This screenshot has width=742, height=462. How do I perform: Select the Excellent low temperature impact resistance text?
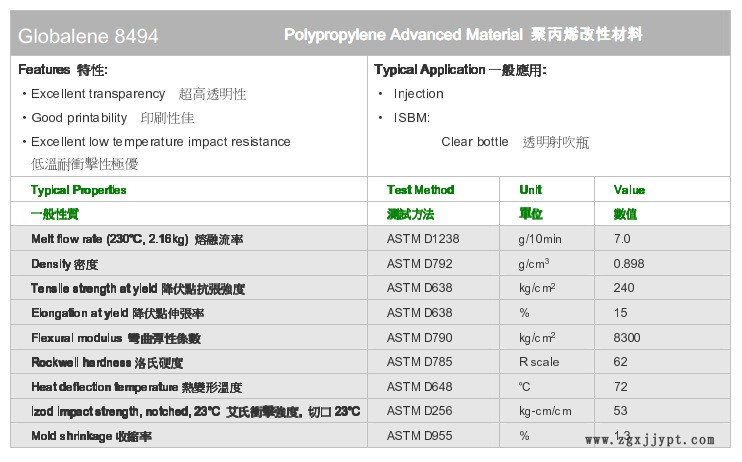click(160, 142)
